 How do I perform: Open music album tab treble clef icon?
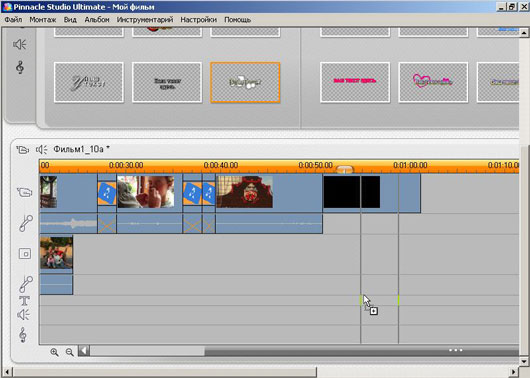coord(20,67)
